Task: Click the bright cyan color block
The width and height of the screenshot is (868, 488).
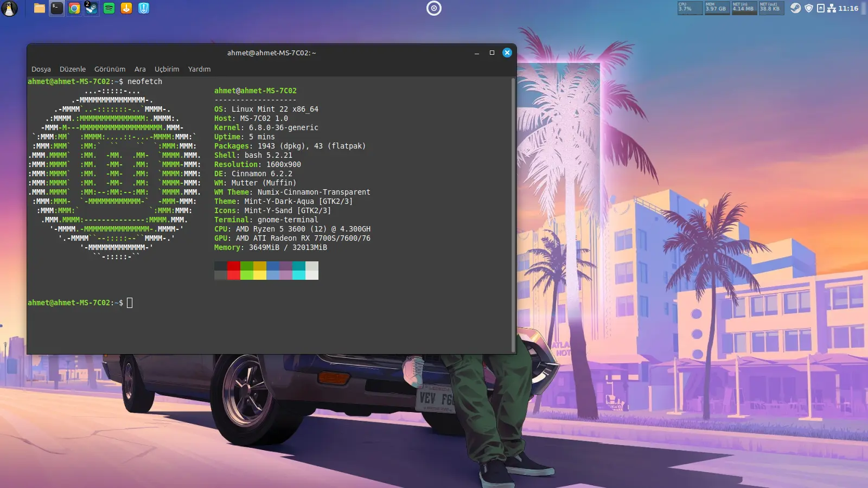Action: 299,275
